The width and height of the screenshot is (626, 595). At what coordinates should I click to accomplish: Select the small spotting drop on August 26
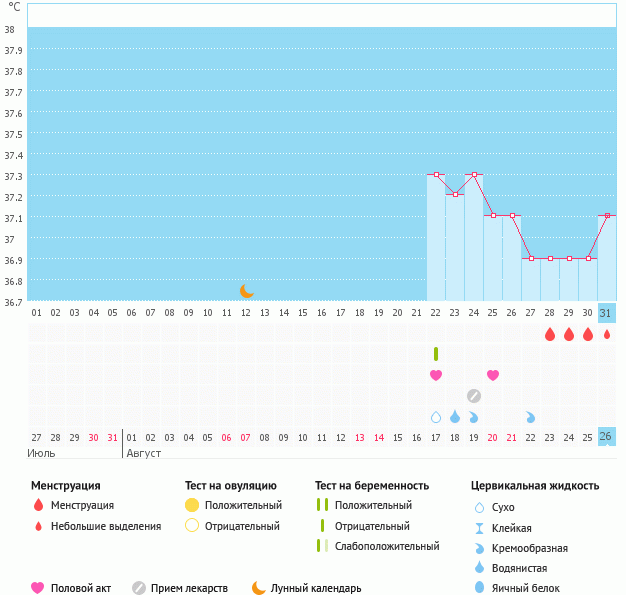click(606, 335)
